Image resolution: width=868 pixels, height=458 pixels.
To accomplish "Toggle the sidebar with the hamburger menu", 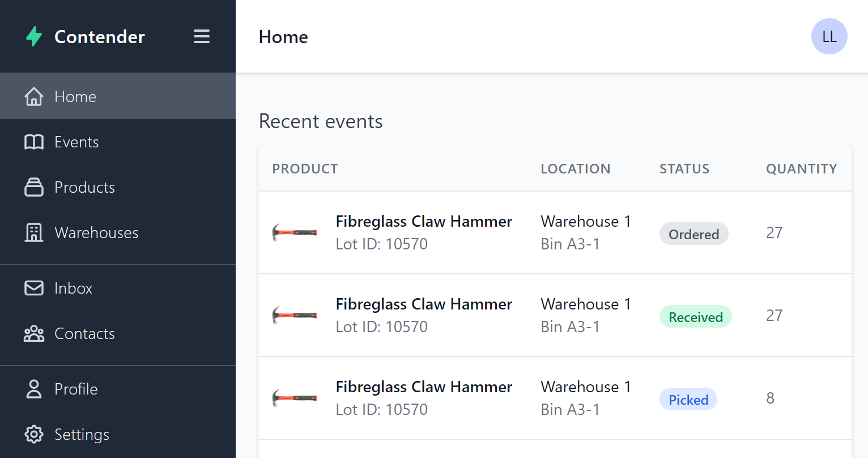I will (201, 36).
